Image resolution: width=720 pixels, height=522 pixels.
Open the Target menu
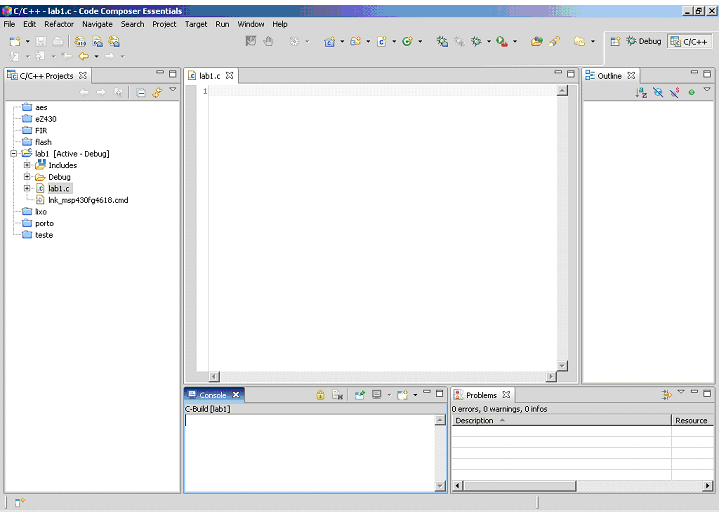coord(196,24)
